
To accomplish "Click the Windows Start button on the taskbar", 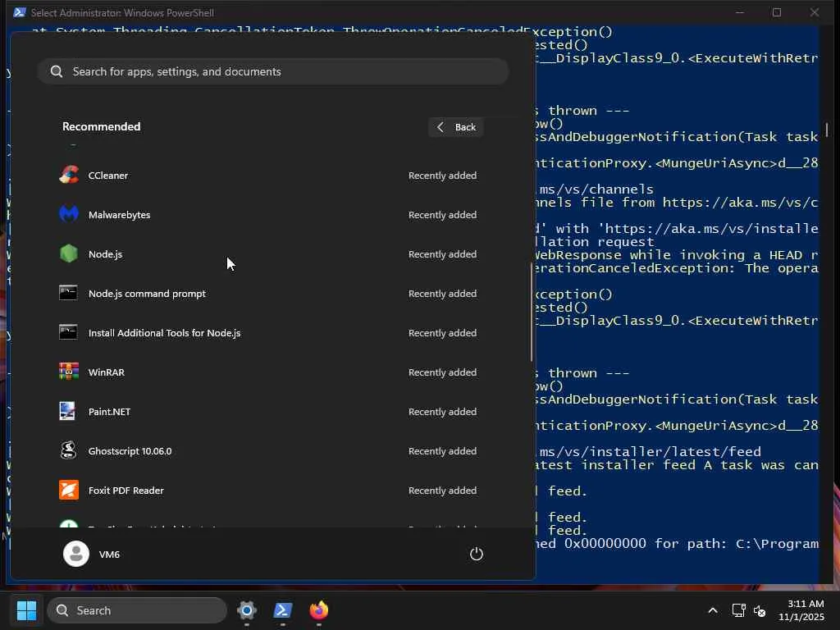I will (26, 610).
